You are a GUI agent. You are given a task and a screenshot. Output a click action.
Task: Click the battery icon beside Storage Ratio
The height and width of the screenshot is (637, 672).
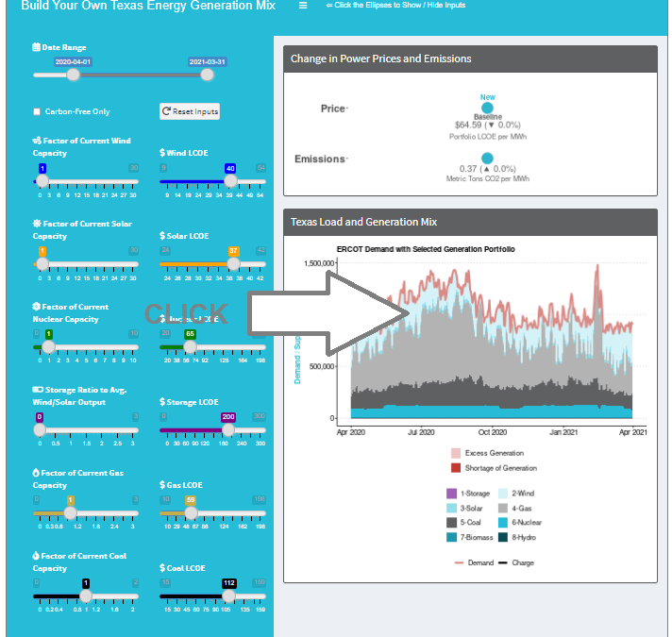pos(37,390)
